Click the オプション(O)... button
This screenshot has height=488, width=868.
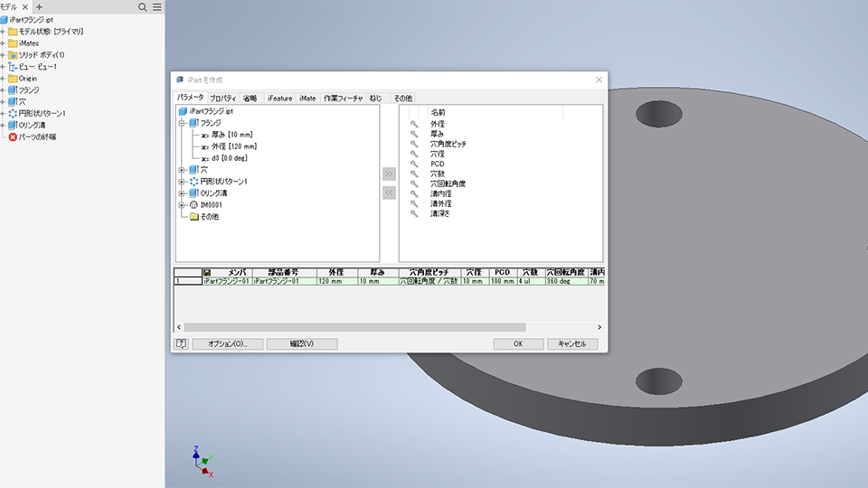coord(227,343)
